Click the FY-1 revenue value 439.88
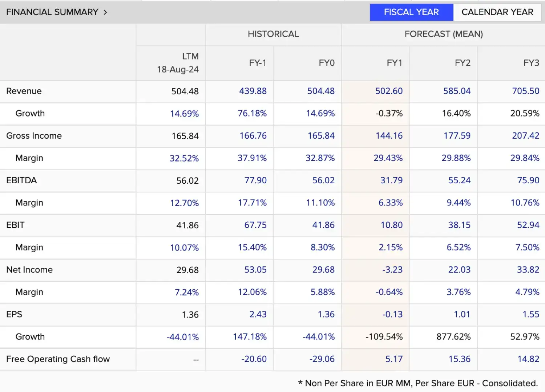The image size is (545, 392). (x=253, y=91)
